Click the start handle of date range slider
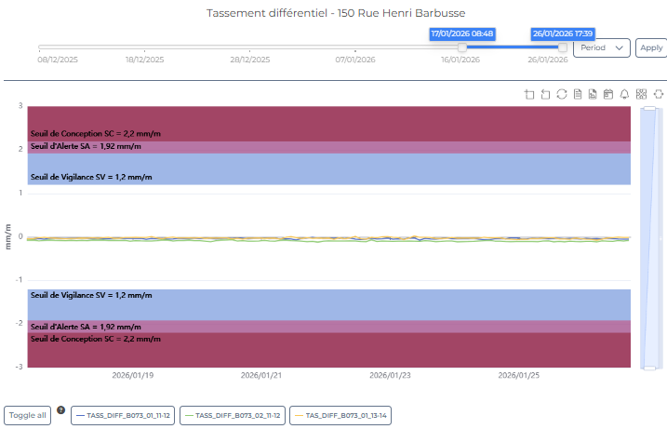 tap(462, 47)
